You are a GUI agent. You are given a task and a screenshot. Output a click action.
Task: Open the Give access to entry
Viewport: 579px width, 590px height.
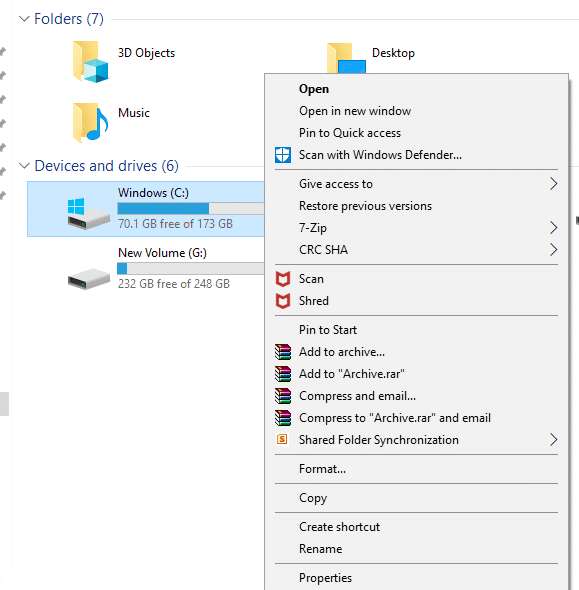(416, 184)
